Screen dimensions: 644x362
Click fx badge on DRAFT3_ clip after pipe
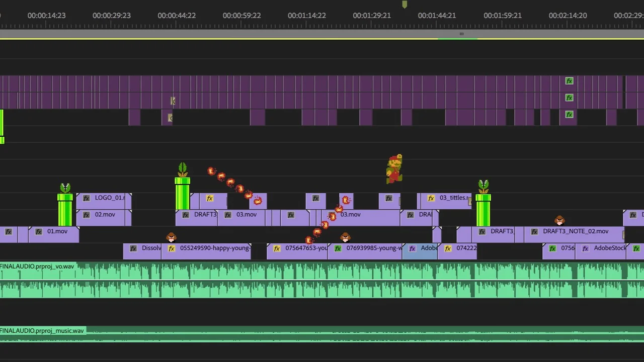(x=482, y=232)
